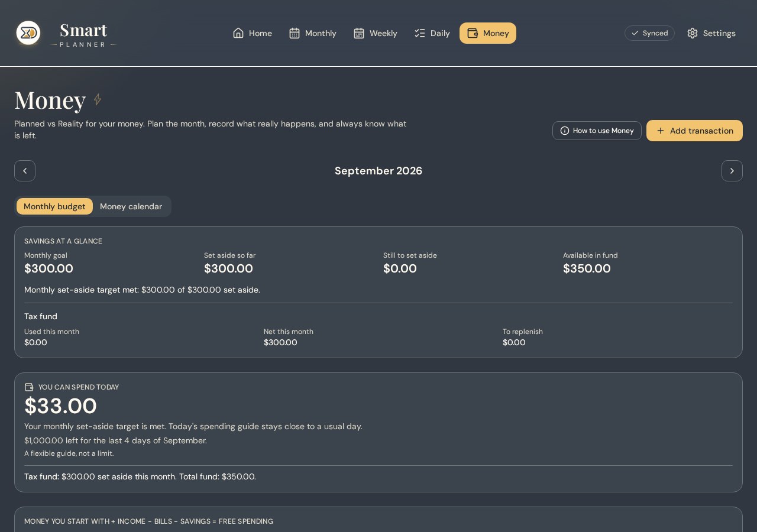Open the Weekly view
The height and width of the screenshot is (532, 757).
[376, 33]
